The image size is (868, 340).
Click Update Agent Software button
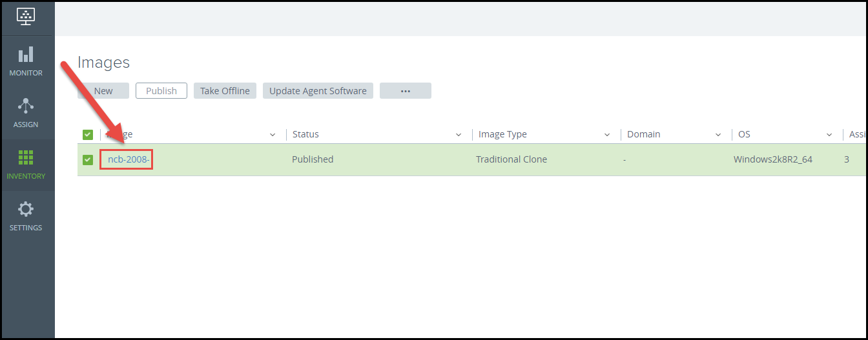pyautogui.click(x=318, y=91)
